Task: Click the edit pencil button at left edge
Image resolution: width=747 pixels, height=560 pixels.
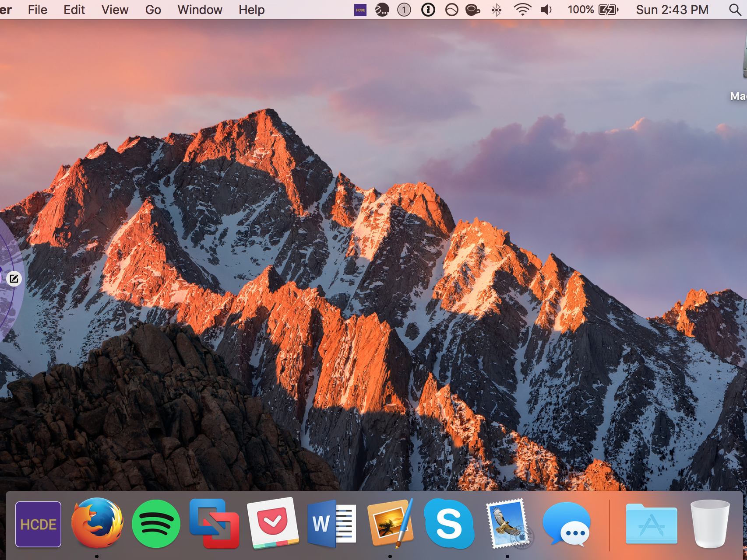Action: pyautogui.click(x=14, y=279)
